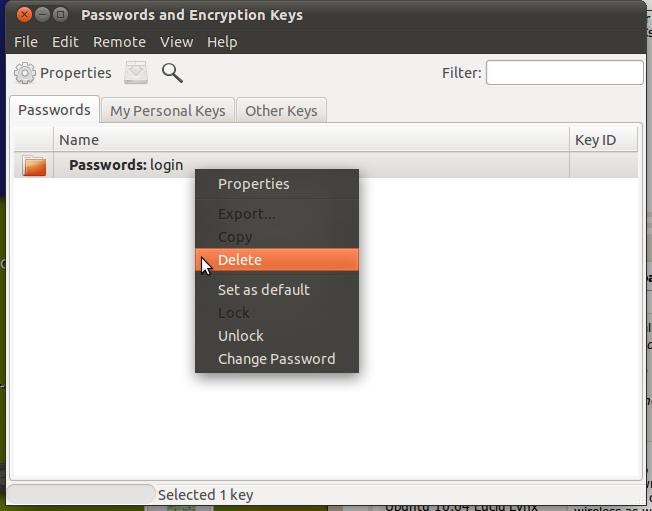Click the export to file toolbar icon

(136, 73)
